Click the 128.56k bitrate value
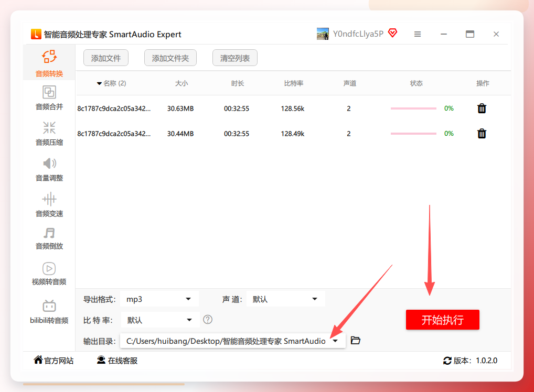The height and width of the screenshot is (392, 534). [293, 108]
